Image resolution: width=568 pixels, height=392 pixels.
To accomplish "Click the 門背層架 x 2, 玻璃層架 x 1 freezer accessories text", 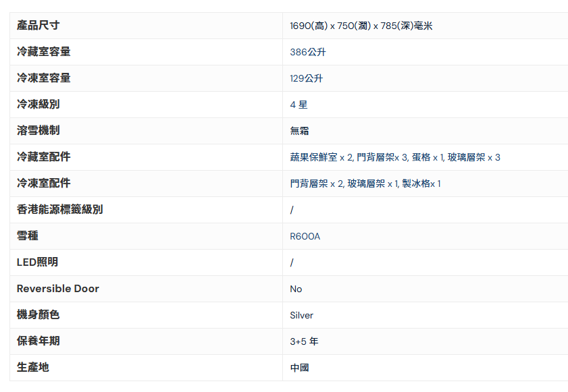I will (x=365, y=184).
